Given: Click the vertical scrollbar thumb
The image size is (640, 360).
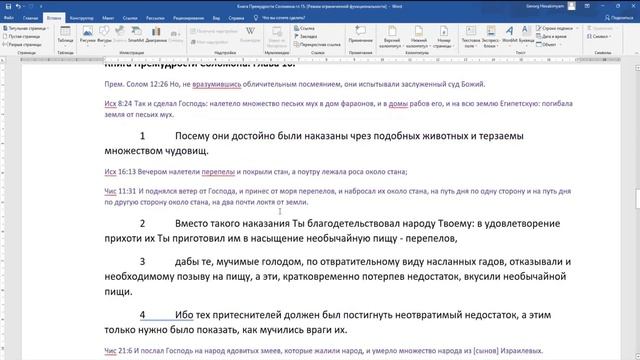Looking at the screenshot, I should click(x=638, y=198).
